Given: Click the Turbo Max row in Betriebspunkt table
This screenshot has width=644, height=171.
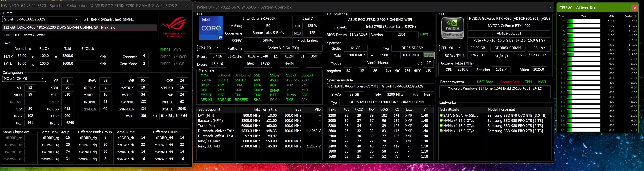Looking at the screenshot, I should (259, 126).
